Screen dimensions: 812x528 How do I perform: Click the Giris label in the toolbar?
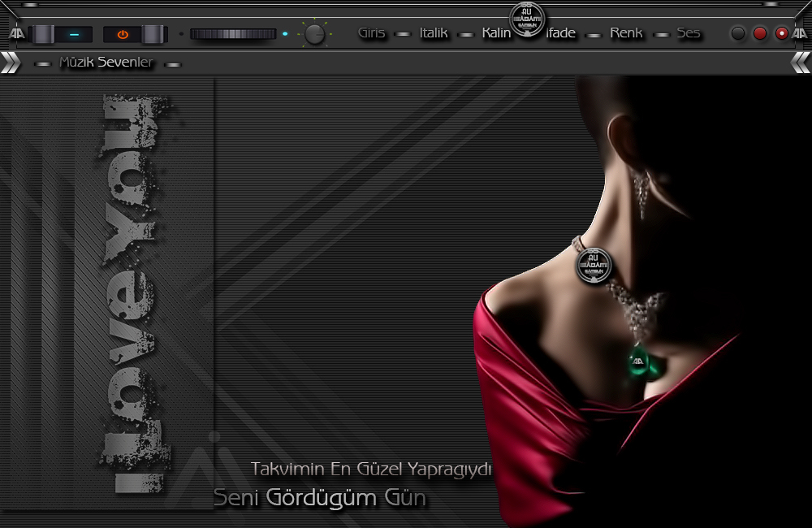click(372, 33)
